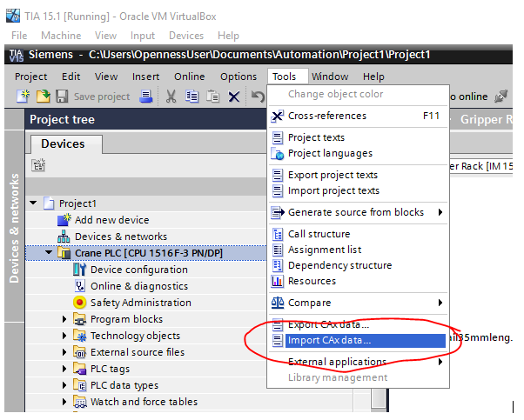This screenshot has width=524, height=420.
Task: Choose Project texts in Tools menu
Action: tap(358, 137)
